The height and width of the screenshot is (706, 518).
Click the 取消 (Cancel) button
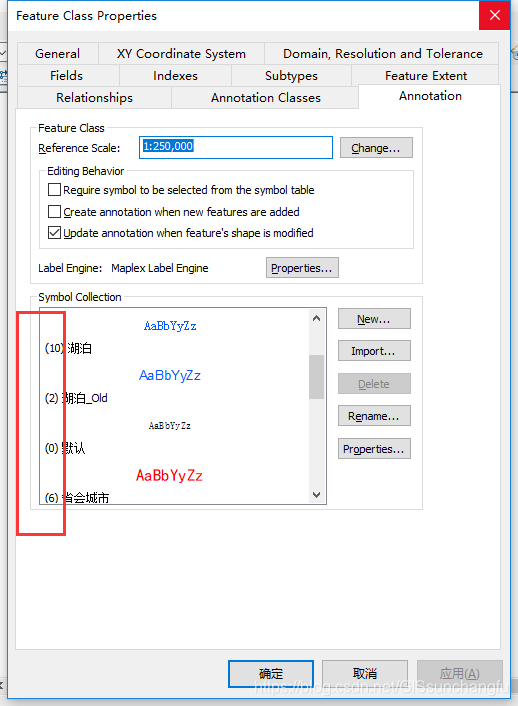[365, 674]
